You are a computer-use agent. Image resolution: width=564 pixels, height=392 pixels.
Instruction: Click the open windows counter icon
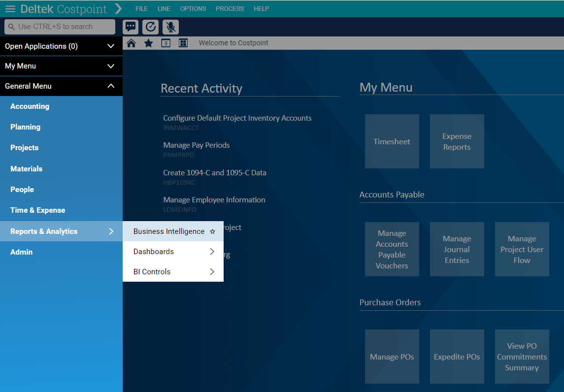pos(166,43)
